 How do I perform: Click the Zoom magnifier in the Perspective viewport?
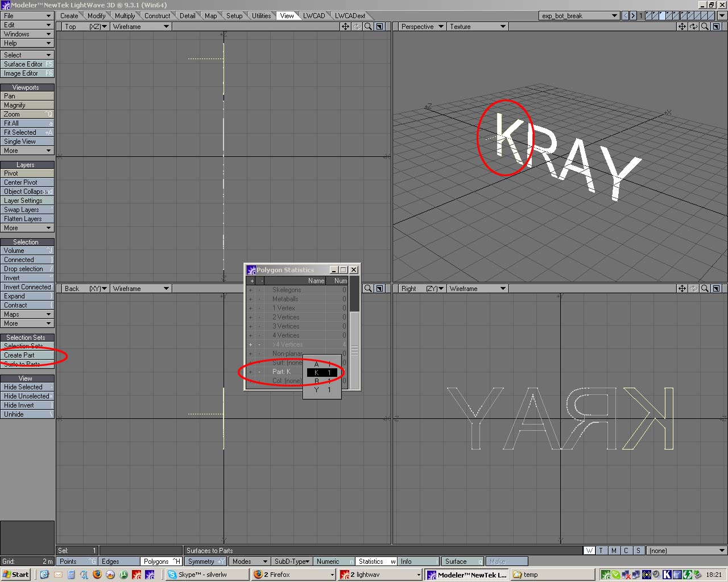[x=705, y=27]
